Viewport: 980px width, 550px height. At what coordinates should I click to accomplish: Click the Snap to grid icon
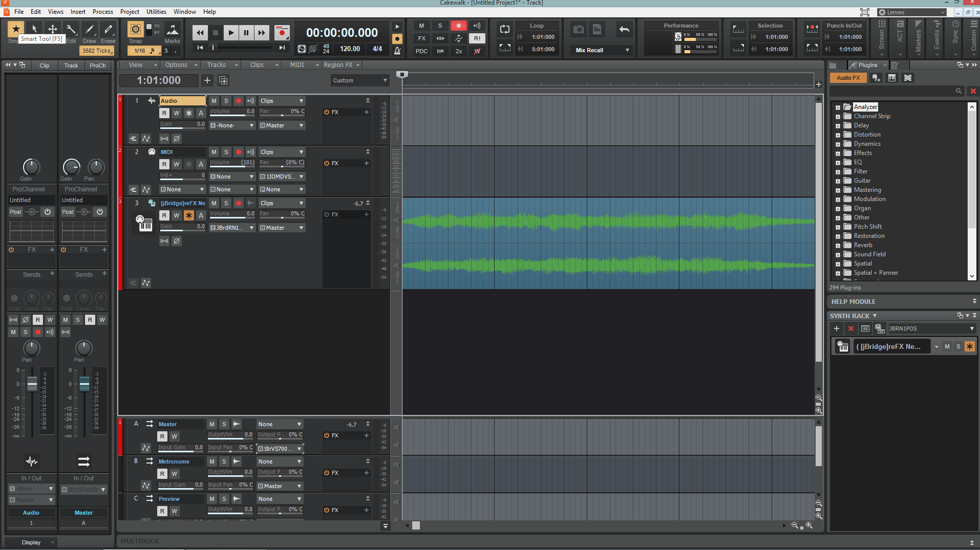point(136,29)
